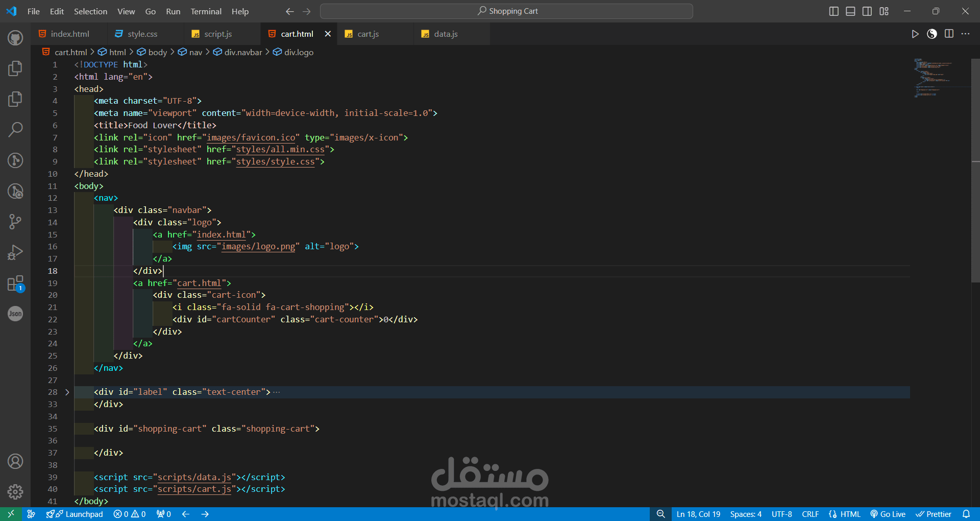Split the editor to the right
This screenshot has width=980, height=521.
pos(949,34)
